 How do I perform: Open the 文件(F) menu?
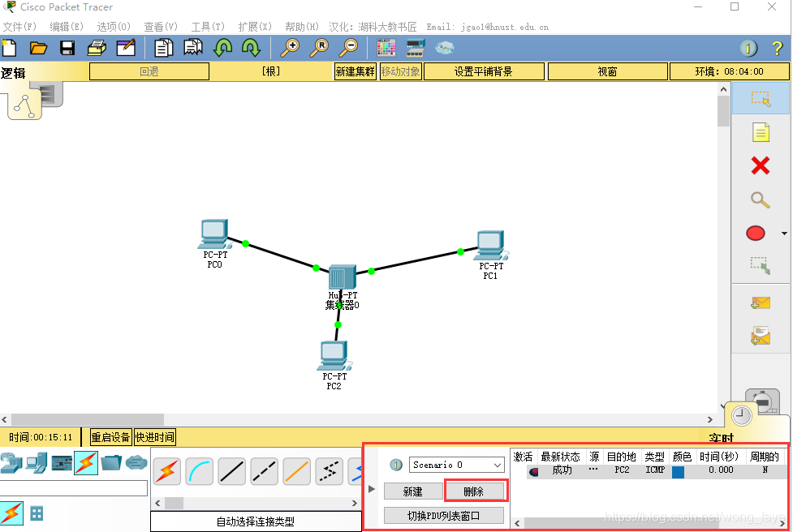pos(19,27)
